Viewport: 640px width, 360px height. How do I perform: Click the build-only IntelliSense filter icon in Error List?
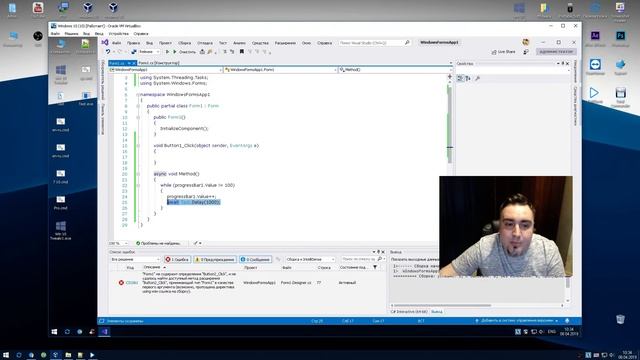(278, 259)
